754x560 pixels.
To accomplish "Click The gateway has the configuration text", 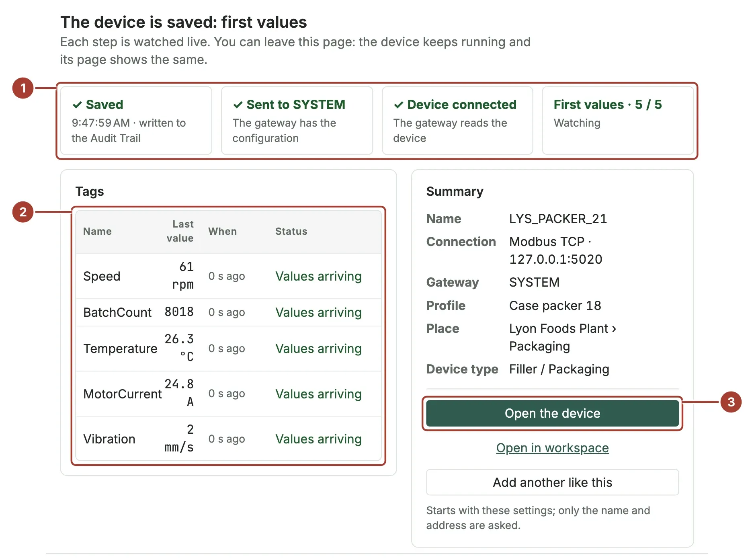I will (x=284, y=130).
